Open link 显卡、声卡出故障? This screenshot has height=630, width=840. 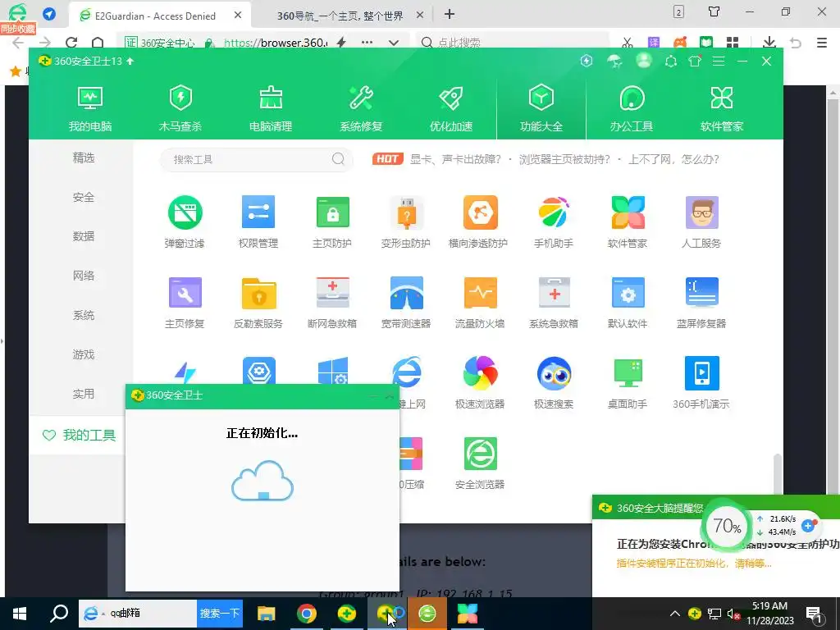point(455,159)
